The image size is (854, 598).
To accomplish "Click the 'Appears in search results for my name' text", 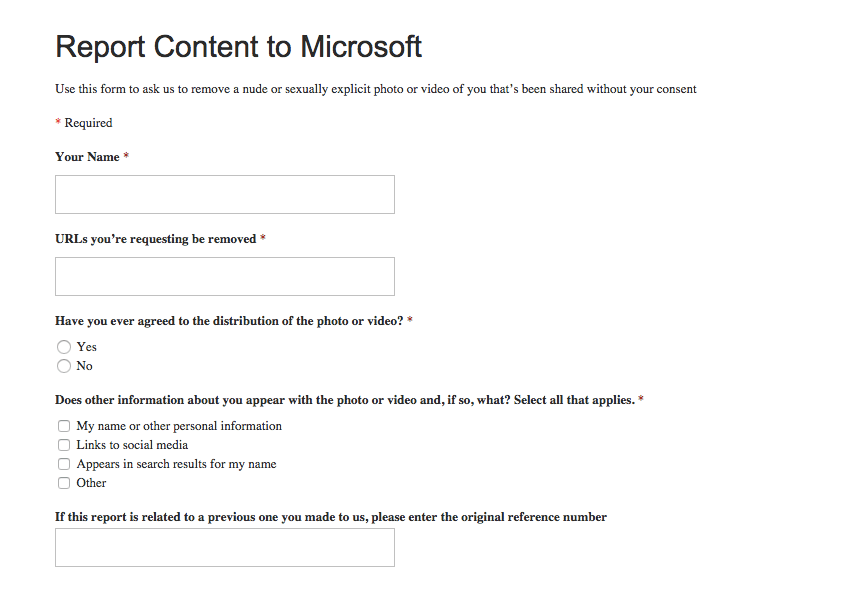I will [176, 464].
